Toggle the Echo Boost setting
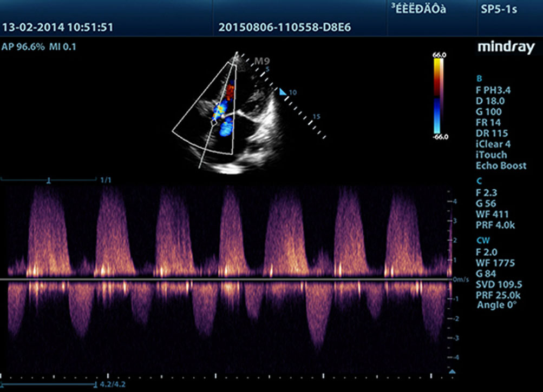Image resolution: width=543 pixels, height=392 pixels. 501,166
